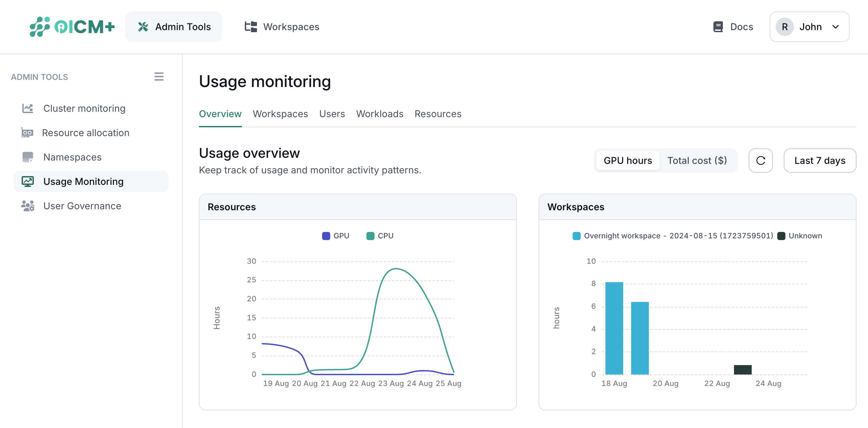Screen dimensions: 868x428
Task: Open Admin Tools in top navigation
Action: point(174,27)
